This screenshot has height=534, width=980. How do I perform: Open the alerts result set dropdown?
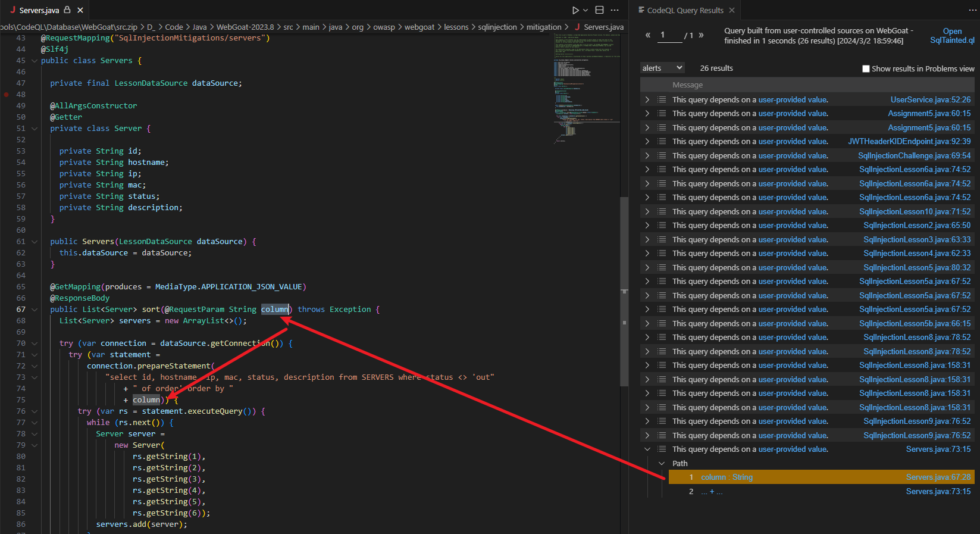click(662, 68)
